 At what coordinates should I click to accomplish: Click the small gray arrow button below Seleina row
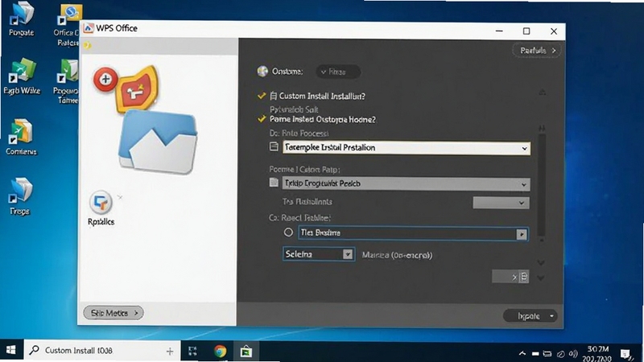click(510, 277)
